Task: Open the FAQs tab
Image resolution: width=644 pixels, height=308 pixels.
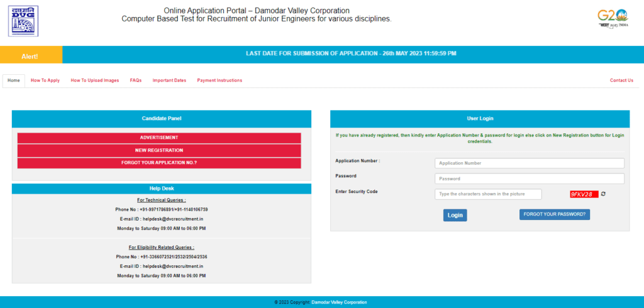Action: (136, 80)
